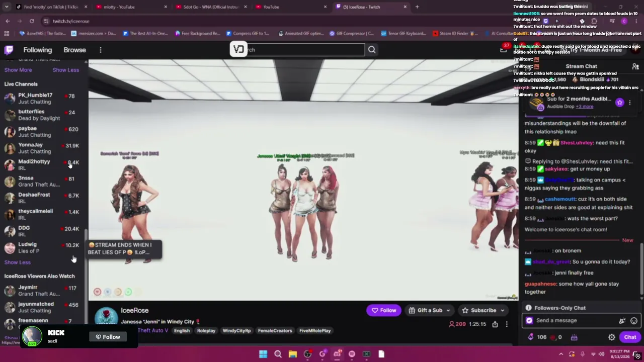Viewport: 644px width, 362px height.
Task: Click the purple Chat send button
Action: [x=630, y=337]
